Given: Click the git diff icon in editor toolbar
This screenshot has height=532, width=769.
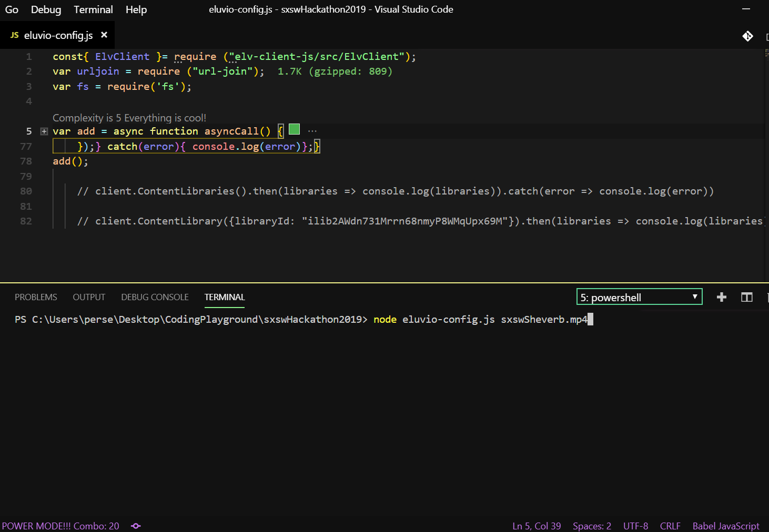Looking at the screenshot, I should click(x=747, y=36).
